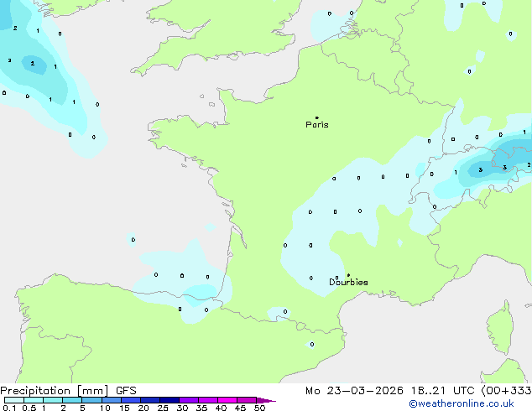The image size is (532, 411).
Task: Select the 40–45 mm magenta legend swatch
Action: tap(227, 400)
